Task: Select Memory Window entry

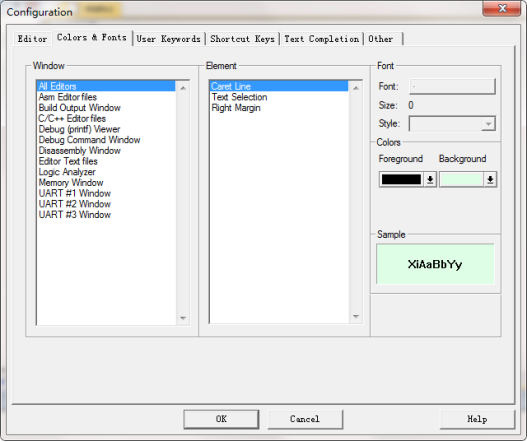Action: point(106,183)
